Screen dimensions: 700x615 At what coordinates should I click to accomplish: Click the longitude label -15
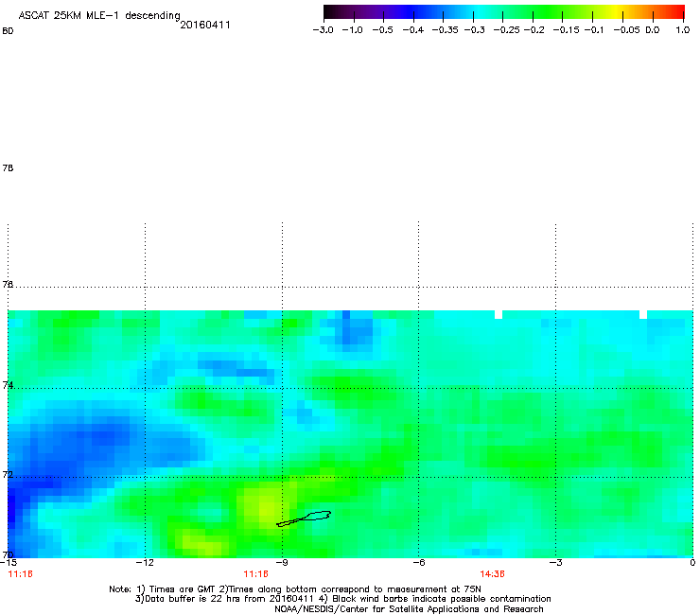pos(9,563)
